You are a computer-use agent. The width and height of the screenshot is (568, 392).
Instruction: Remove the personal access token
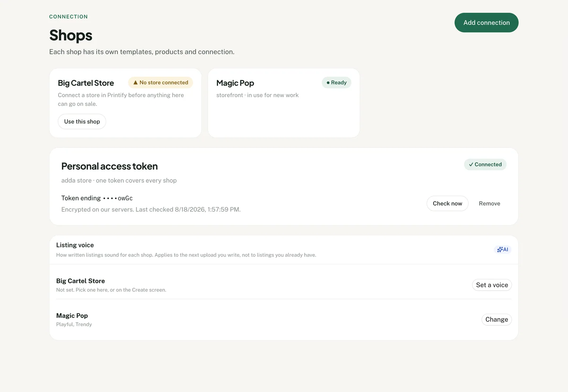pyautogui.click(x=490, y=204)
